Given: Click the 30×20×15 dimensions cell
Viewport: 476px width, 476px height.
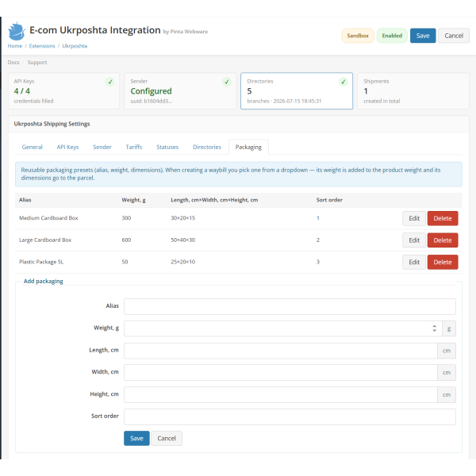Looking at the screenshot, I should tap(182, 218).
